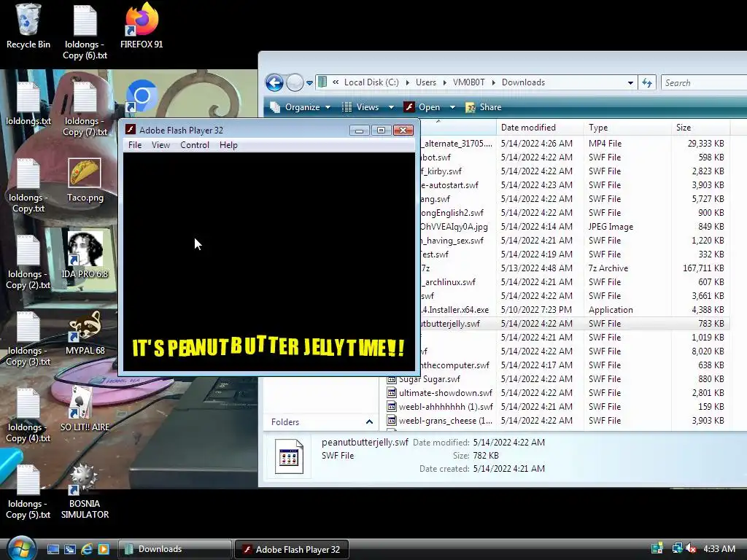Expand the Views dropdown arrow

(391, 107)
